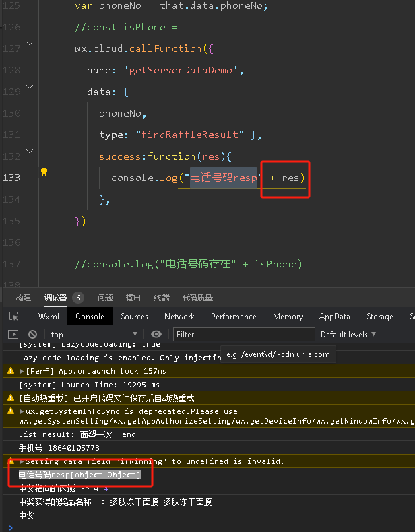Click the List result: 面塑一次 end log
Viewport: 415px width, 532px height.
click(x=77, y=434)
